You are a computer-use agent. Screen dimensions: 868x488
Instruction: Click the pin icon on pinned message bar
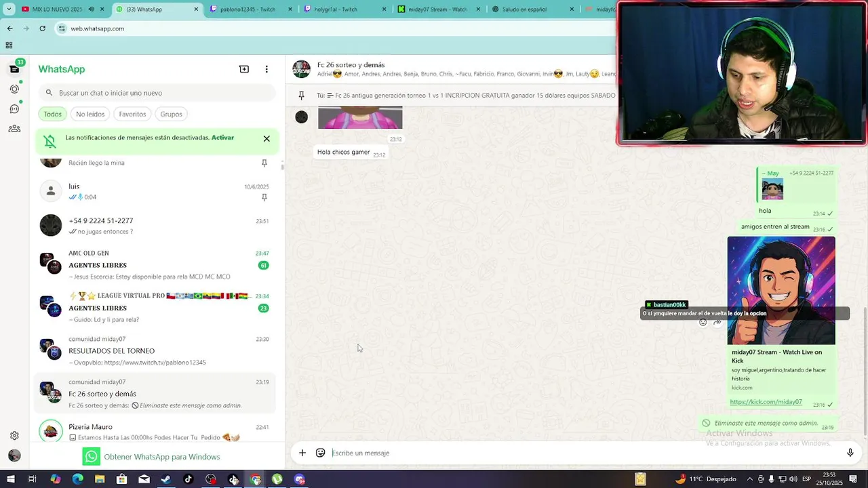(302, 96)
